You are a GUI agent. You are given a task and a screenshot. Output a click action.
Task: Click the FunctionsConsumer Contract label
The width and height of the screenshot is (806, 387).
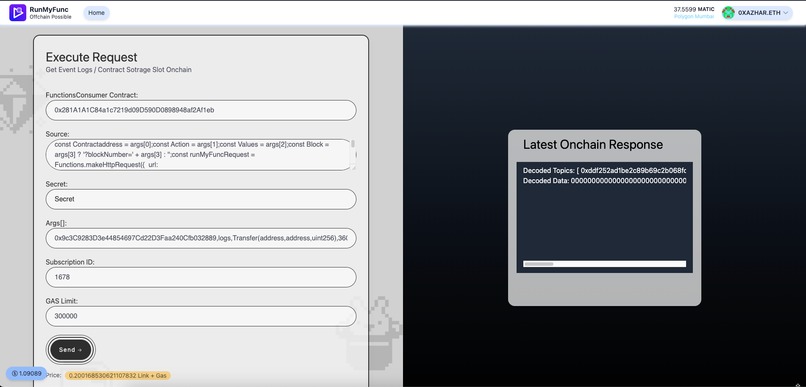click(91, 95)
